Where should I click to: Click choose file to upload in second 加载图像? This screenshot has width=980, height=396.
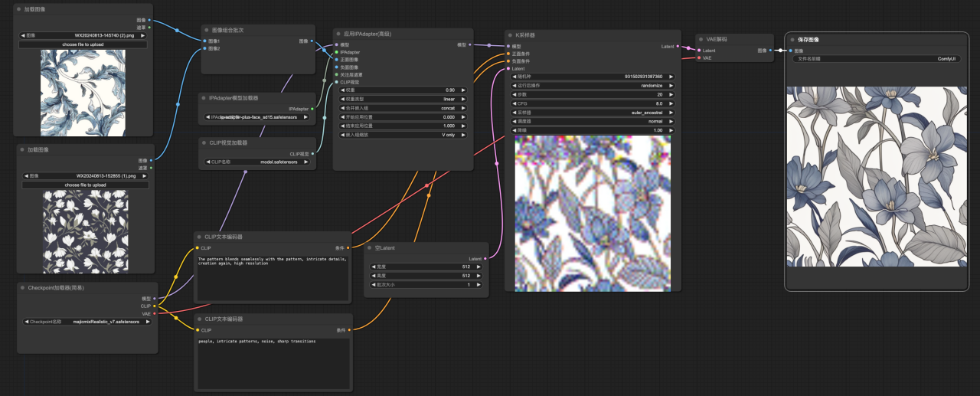tap(85, 185)
